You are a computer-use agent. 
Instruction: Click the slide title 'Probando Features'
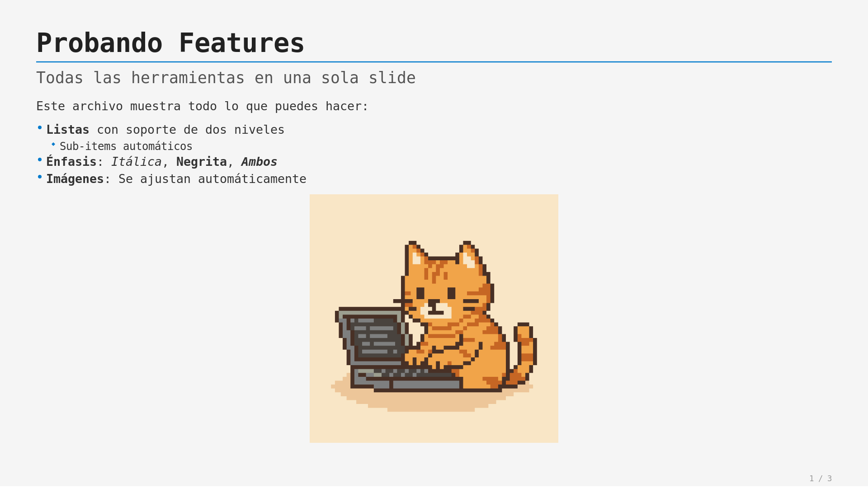(170, 43)
